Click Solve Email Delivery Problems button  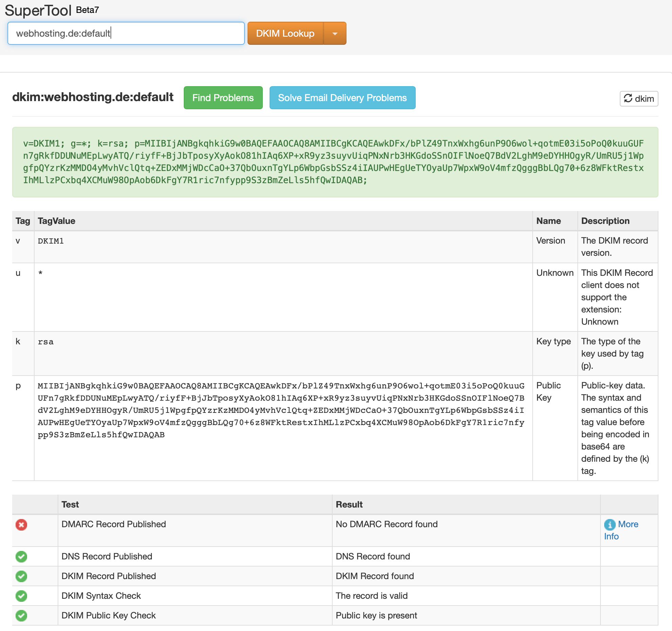coord(342,98)
